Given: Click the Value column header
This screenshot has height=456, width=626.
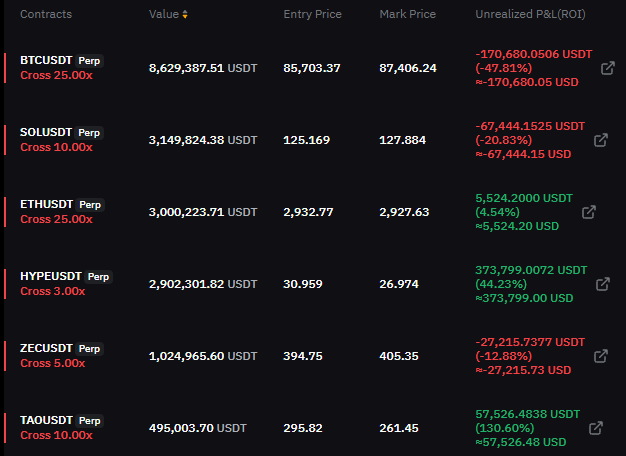Looking at the screenshot, I should 164,14.
